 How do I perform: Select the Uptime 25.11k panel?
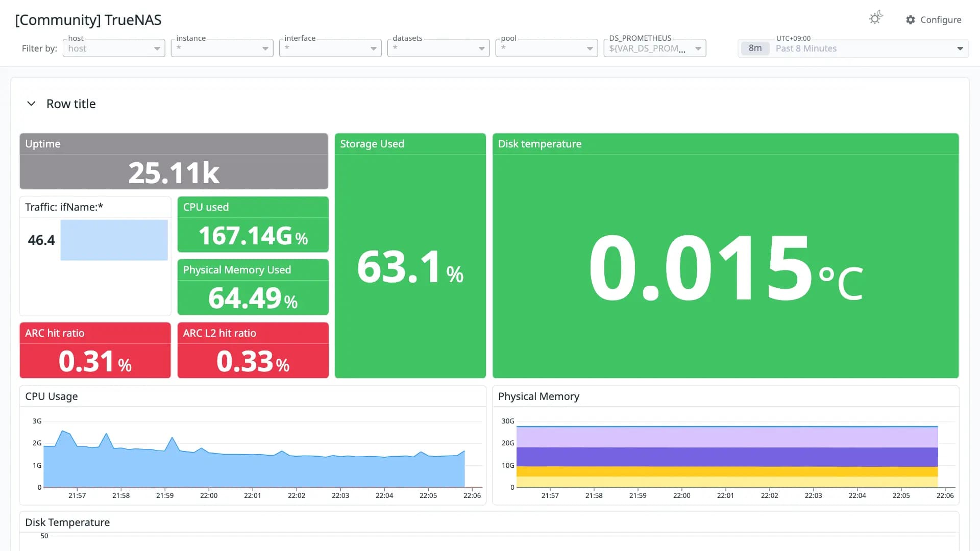point(174,161)
